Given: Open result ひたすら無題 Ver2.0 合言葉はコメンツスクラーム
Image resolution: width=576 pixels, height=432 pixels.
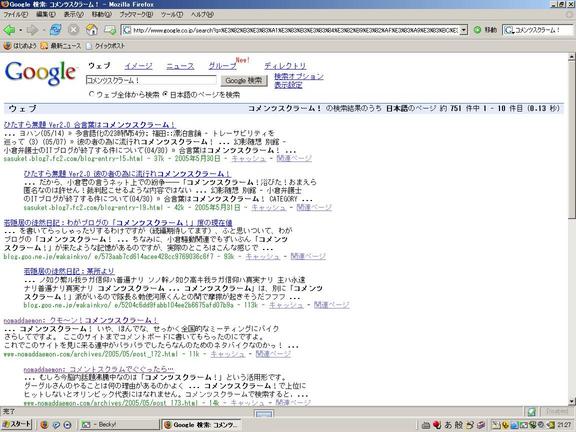Looking at the screenshot, I should pos(90,125).
